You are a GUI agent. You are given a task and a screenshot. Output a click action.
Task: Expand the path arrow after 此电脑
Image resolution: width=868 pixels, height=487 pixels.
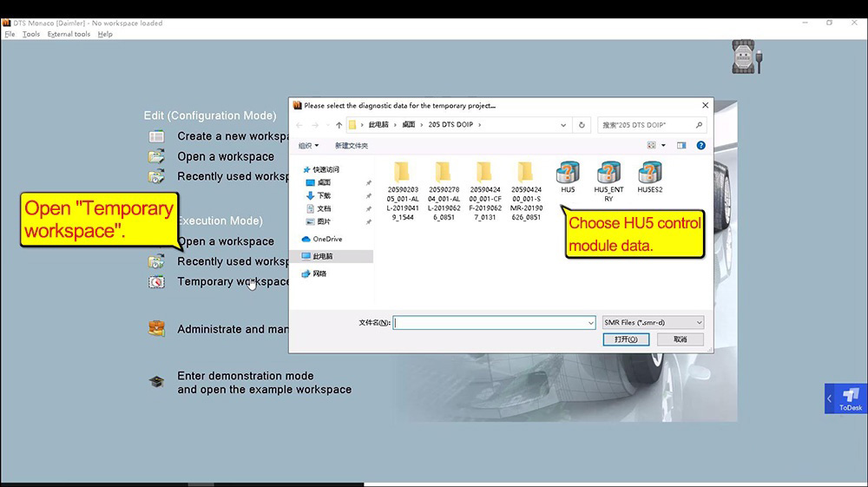tap(395, 125)
